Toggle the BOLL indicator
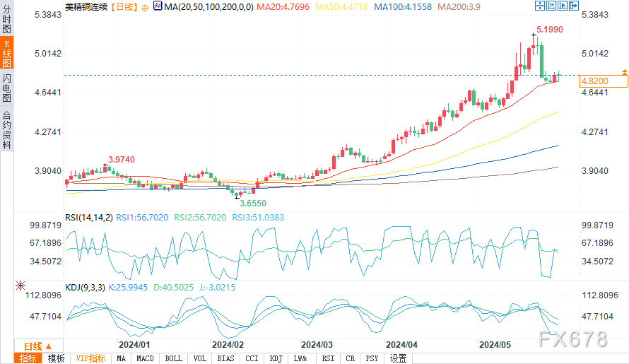The image size is (629, 364). (x=173, y=358)
